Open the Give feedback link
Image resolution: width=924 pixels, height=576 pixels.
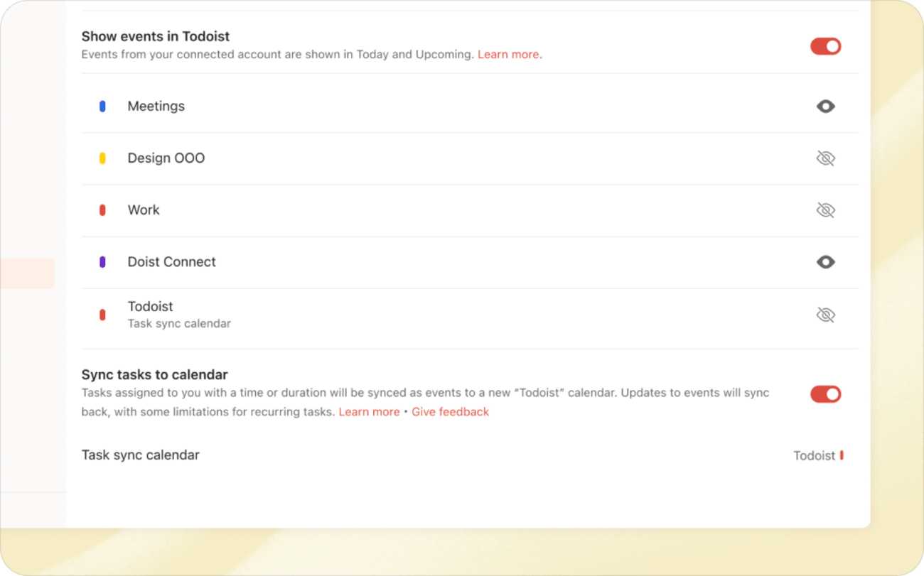click(x=450, y=411)
